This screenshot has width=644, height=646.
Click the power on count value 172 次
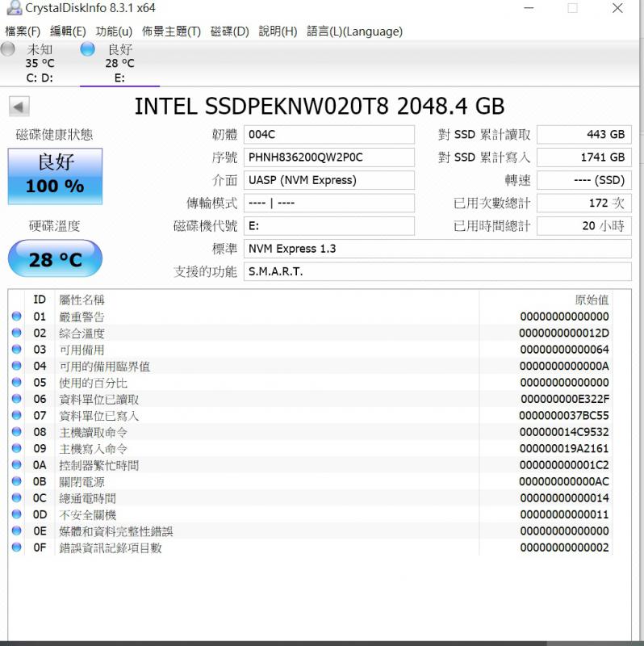pos(584,203)
